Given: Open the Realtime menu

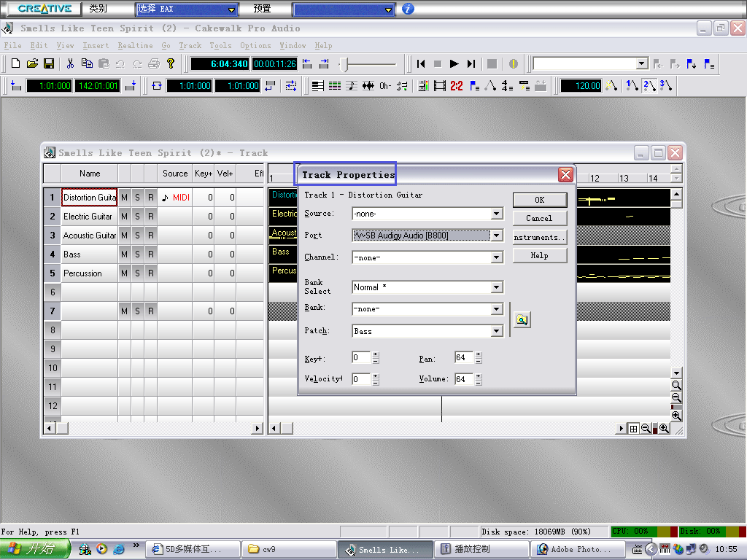Looking at the screenshot, I should point(135,46).
